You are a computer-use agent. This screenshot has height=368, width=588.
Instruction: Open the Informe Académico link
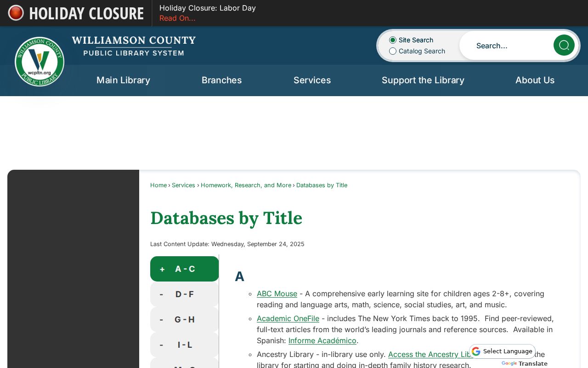322,340
